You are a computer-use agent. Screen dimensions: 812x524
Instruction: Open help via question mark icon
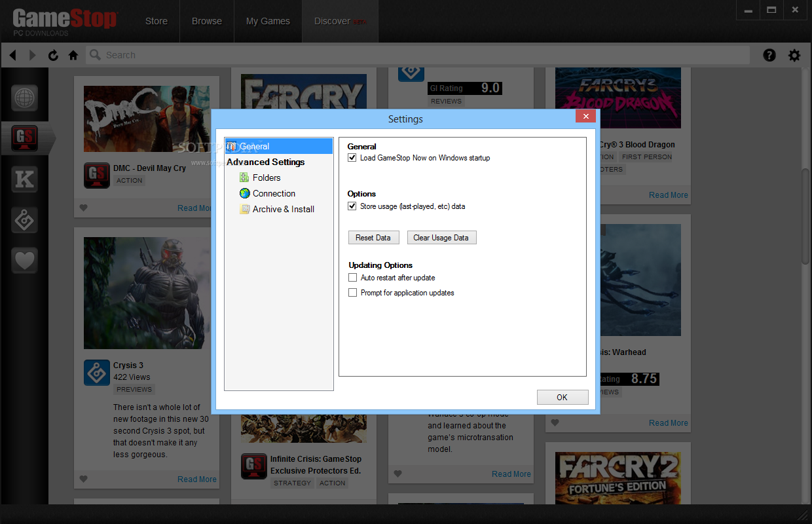pos(769,55)
